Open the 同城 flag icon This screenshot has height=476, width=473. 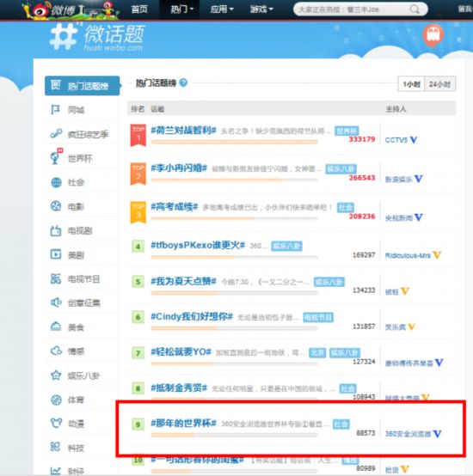(55, 109)
